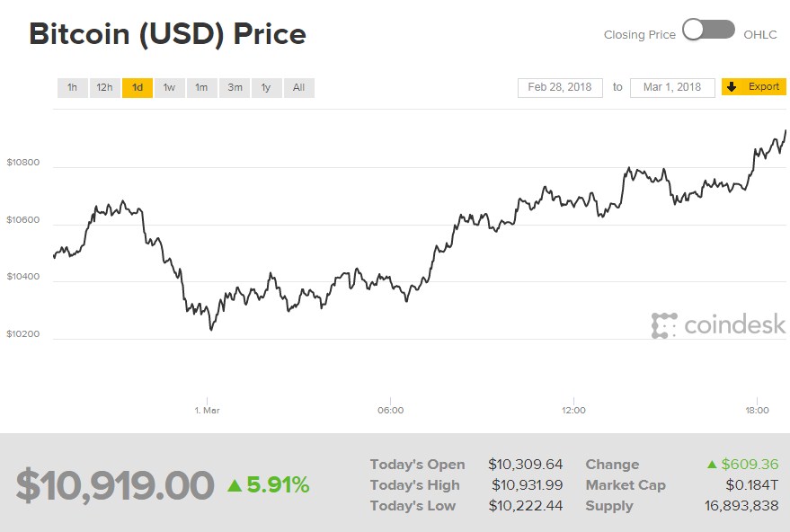Select the 1y time range
The width and height of the screenshot is (790, 532).
click(x=266, y=87)
